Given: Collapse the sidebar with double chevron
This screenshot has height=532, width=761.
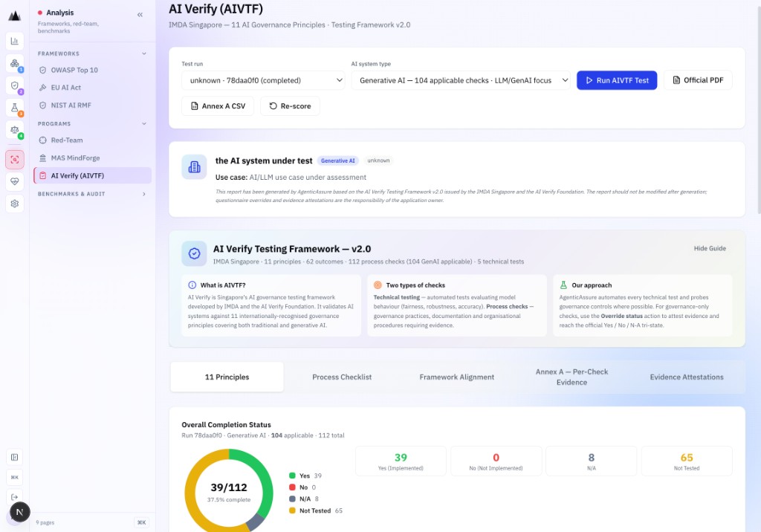Looking at the screenshot, I should click(140, 15).
